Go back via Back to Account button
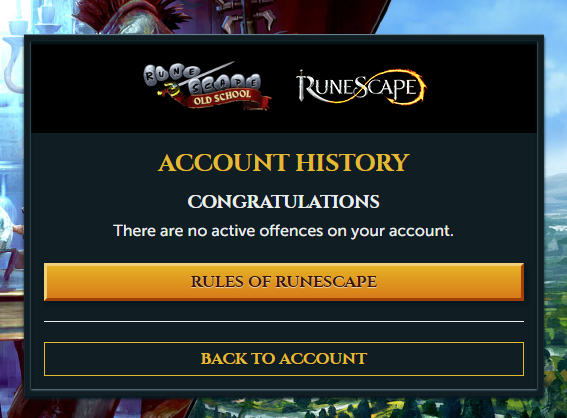This screenshot has width=567, height=418. [284, 359]
